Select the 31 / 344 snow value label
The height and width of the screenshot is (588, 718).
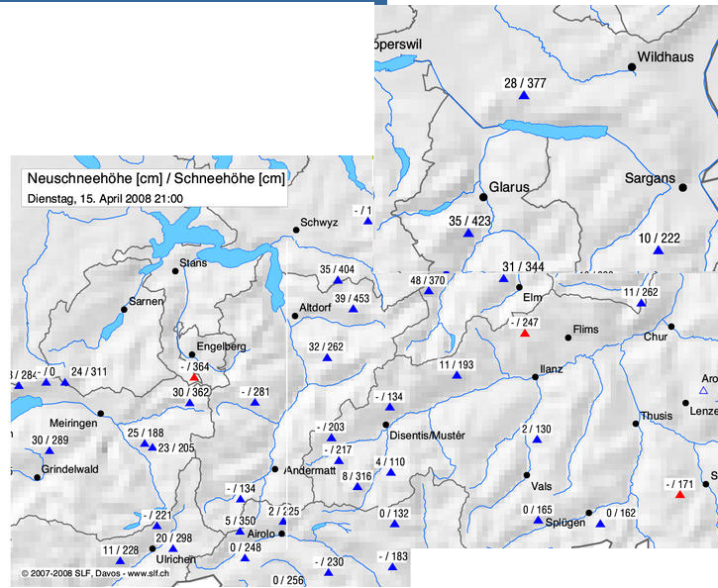click(x=523, y=266)
